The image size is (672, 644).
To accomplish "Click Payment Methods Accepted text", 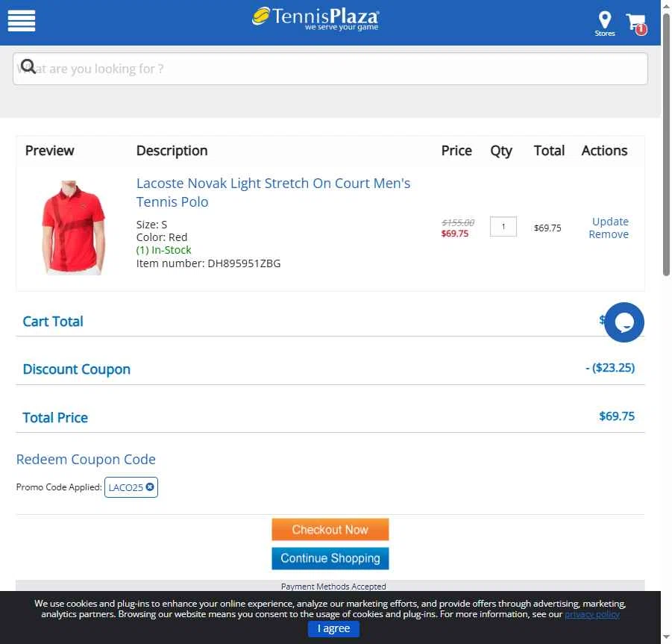I will pyautogui.click(x=333, y=586).
